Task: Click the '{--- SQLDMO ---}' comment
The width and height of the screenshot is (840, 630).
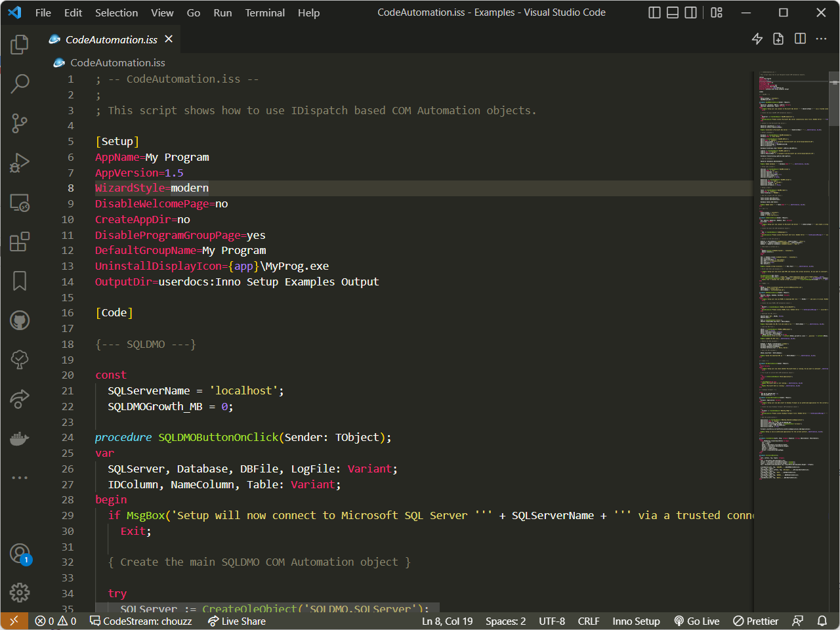Action: (146, 345)
